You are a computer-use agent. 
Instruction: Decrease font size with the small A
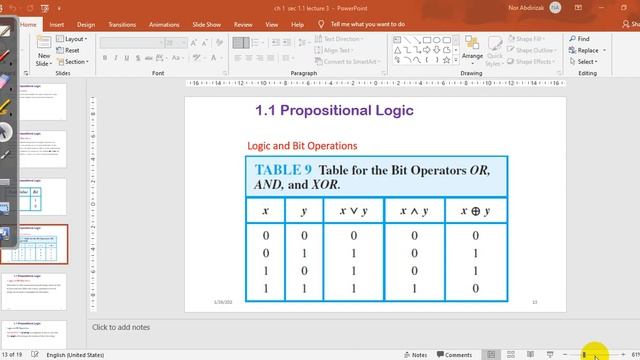click(x=205, y=42)
